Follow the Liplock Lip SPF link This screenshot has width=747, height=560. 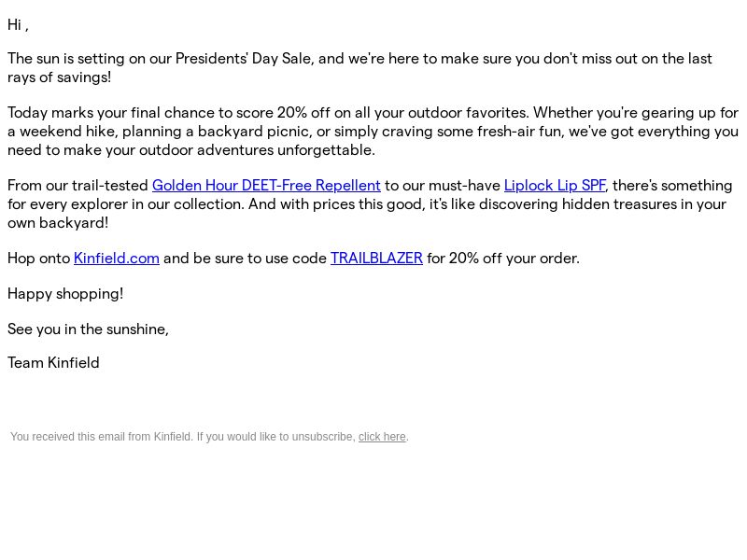tap(555, 185)
